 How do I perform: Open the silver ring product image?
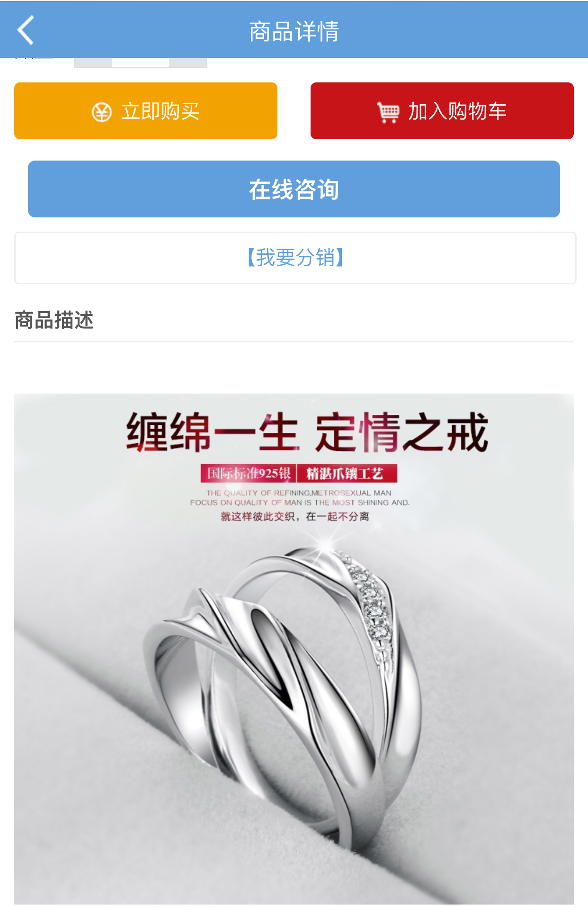point(294,649)
